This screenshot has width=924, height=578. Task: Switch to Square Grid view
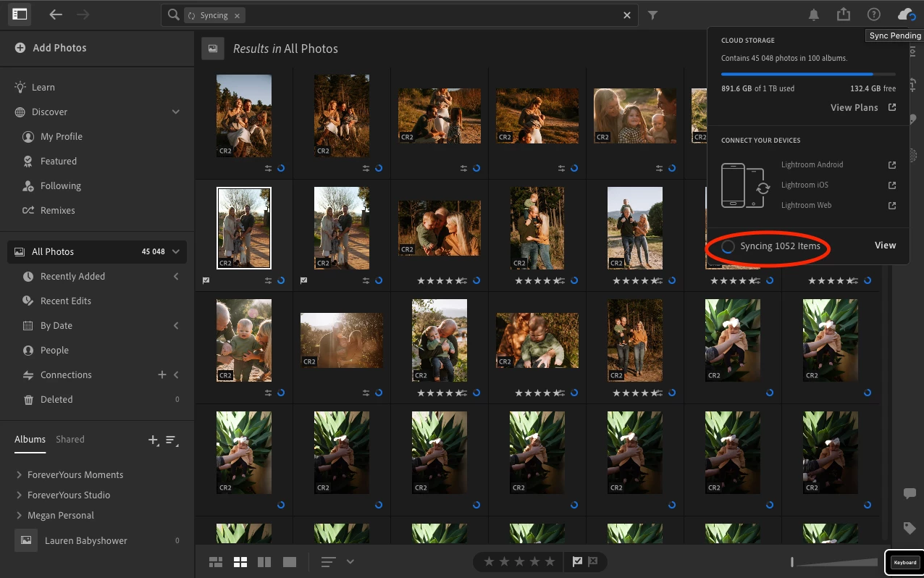coord(240,562)
